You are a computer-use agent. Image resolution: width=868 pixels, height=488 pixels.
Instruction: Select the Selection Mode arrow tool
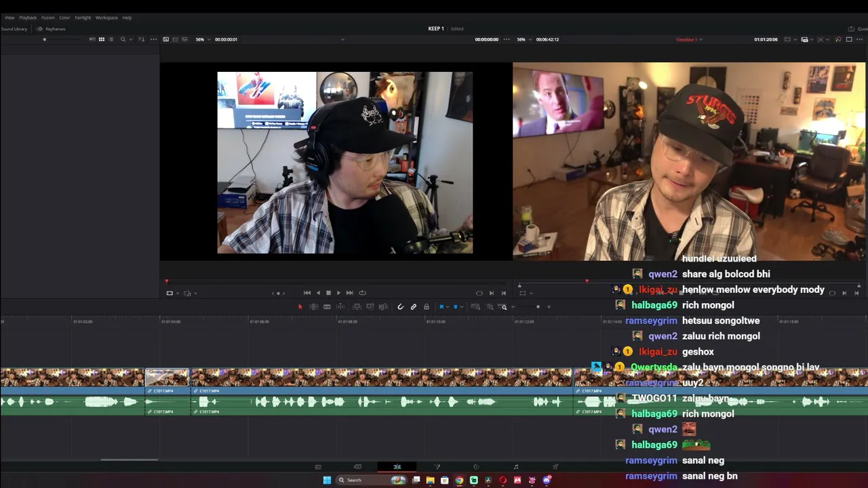300,307
